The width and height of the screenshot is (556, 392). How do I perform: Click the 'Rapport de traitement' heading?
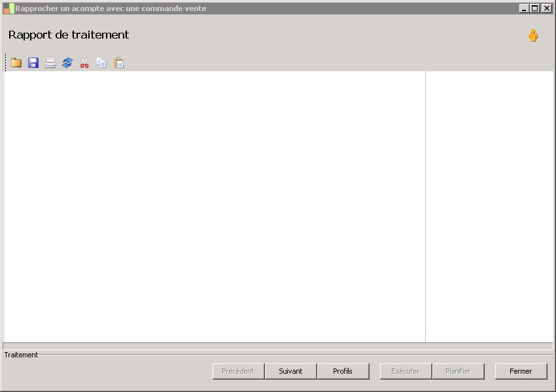(x=69, y=35)
